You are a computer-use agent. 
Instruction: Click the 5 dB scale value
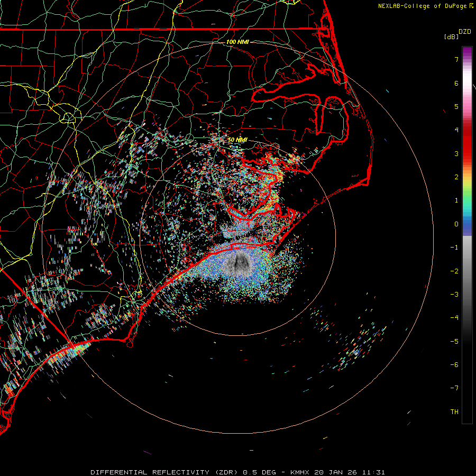[456, 106]
